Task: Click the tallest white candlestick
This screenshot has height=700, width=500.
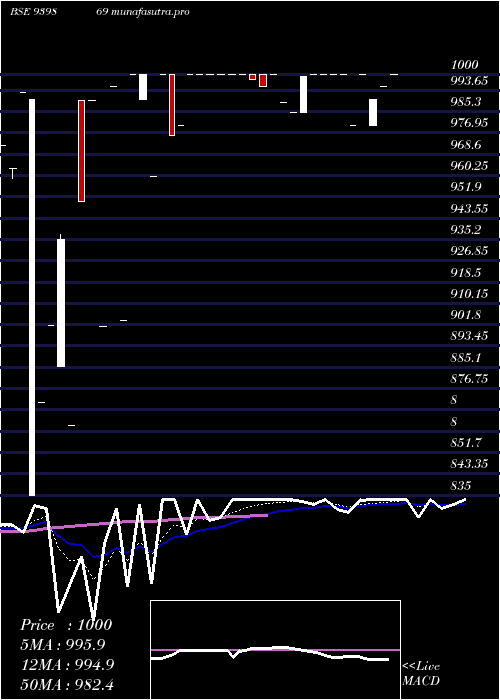Action: click(x=32, y=297)
